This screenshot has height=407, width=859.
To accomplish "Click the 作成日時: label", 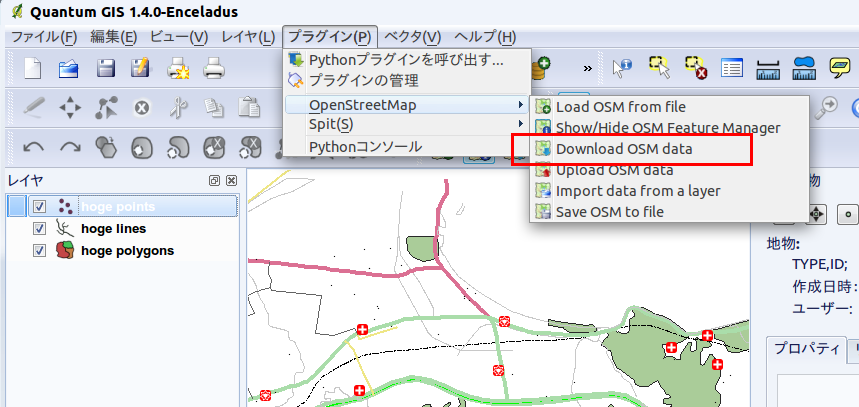I will 824,286.
